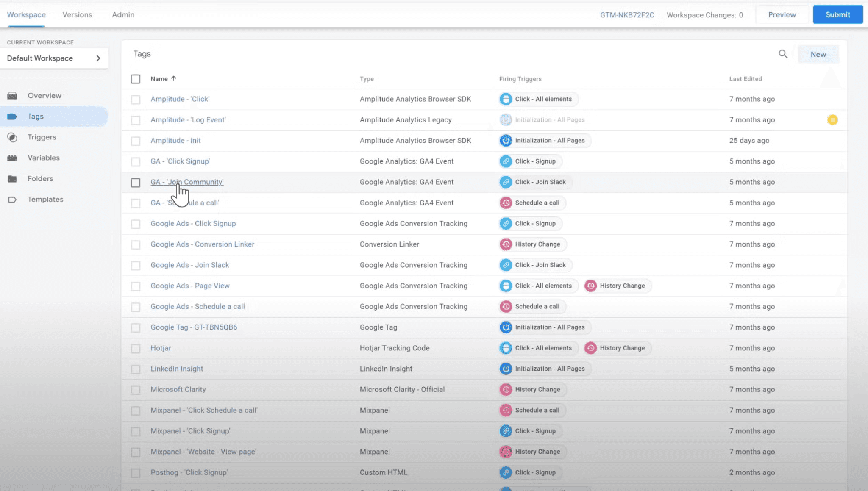The height and width of the screenshot is (491, 868).
Task: Open Triggers in the sidebar
Action: point(42,137)
